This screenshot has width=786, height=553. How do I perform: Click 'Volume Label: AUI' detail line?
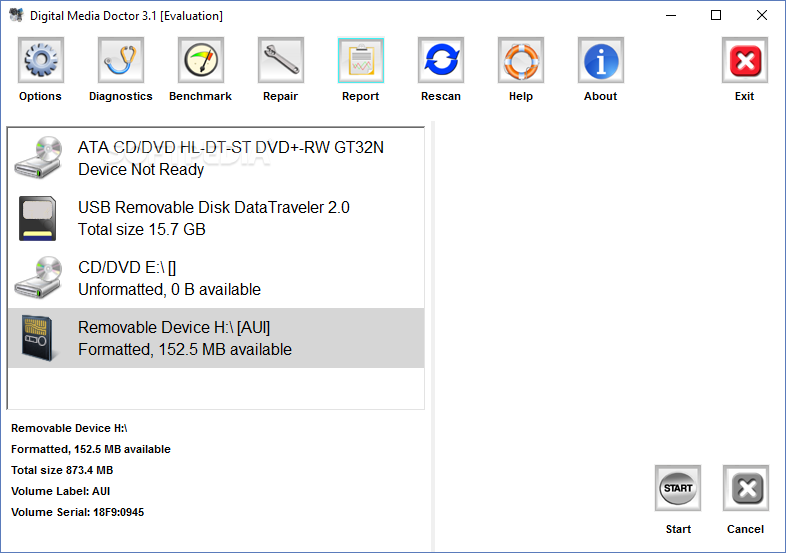tap(61, 491)
